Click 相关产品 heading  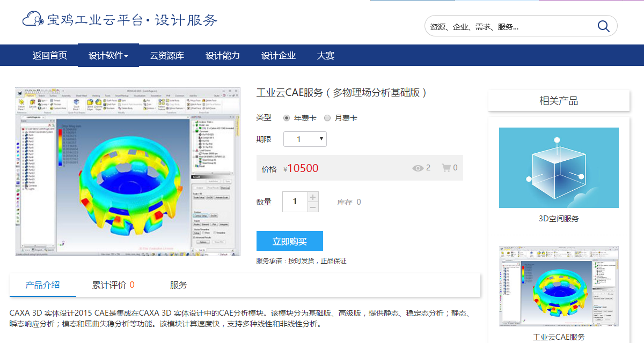[x=559, y=101]
